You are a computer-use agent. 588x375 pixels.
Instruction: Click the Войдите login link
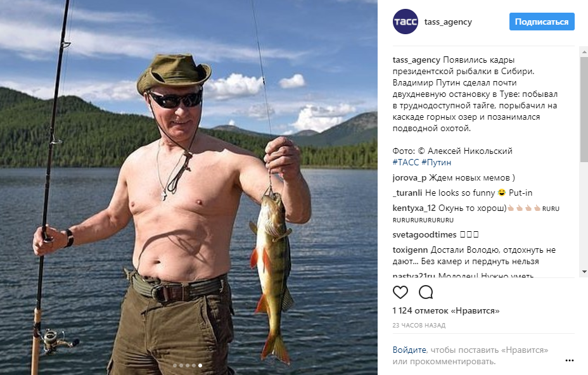409,350
